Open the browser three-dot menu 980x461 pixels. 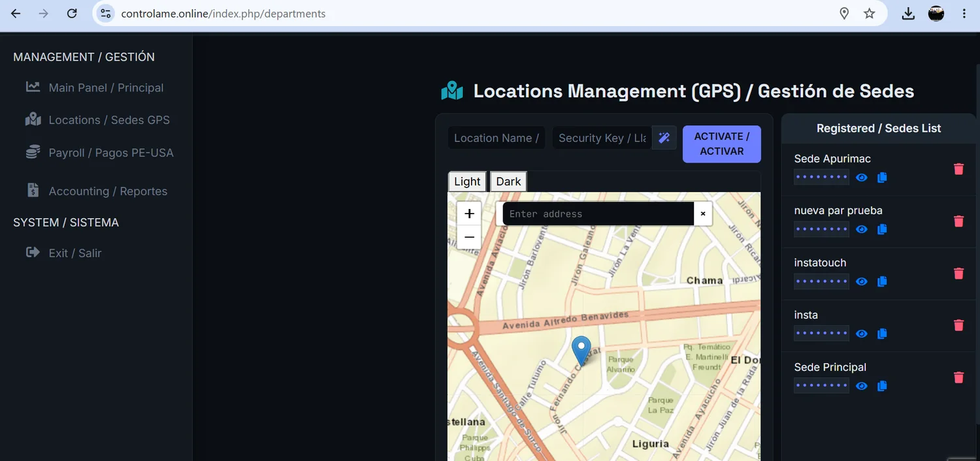(964, 13)
